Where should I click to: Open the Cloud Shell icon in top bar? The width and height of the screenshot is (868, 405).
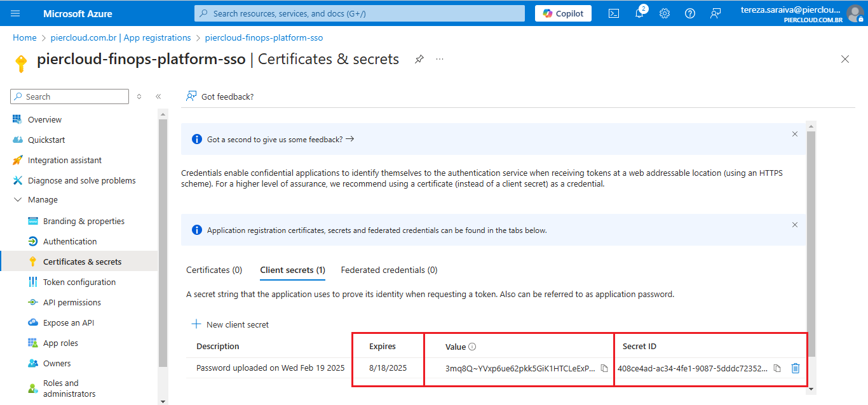(614, 13)
